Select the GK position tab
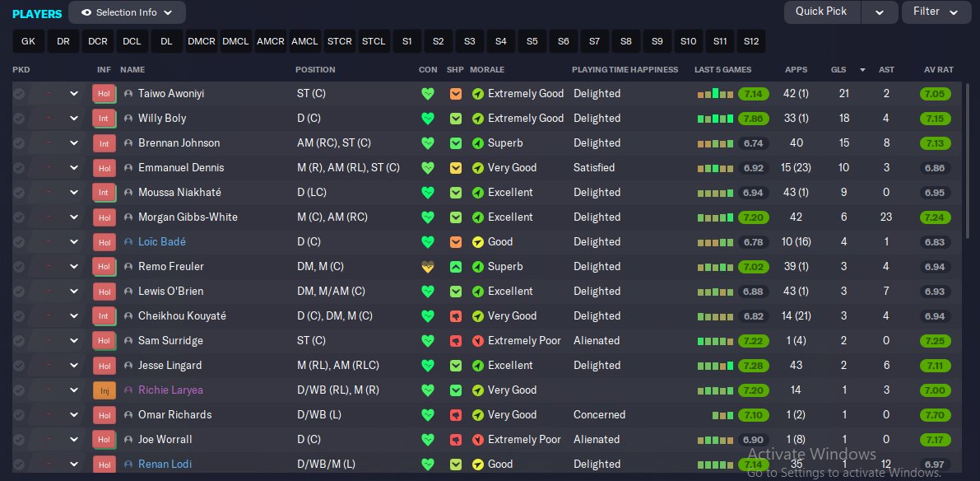 [x=28, y=41]
